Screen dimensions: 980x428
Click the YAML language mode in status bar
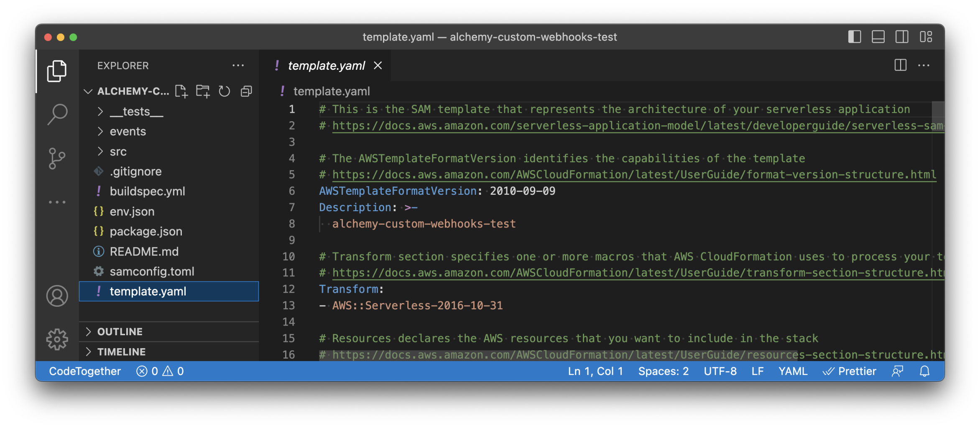[793, 371]
